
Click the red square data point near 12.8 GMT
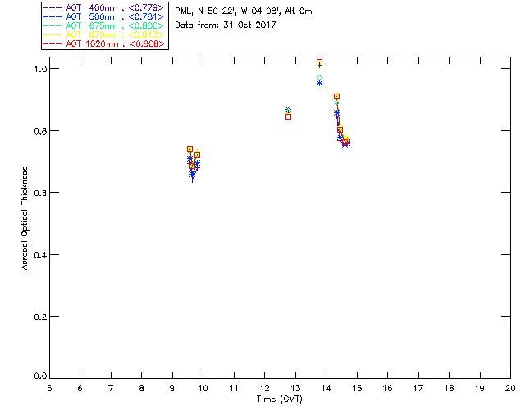288,116
